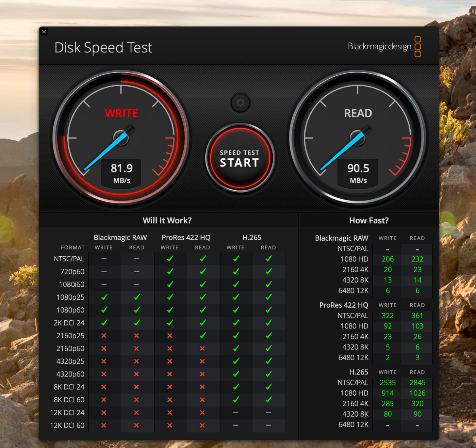Click the 2160p25 ProRes 422 HQ write cross

coord(170,336)
